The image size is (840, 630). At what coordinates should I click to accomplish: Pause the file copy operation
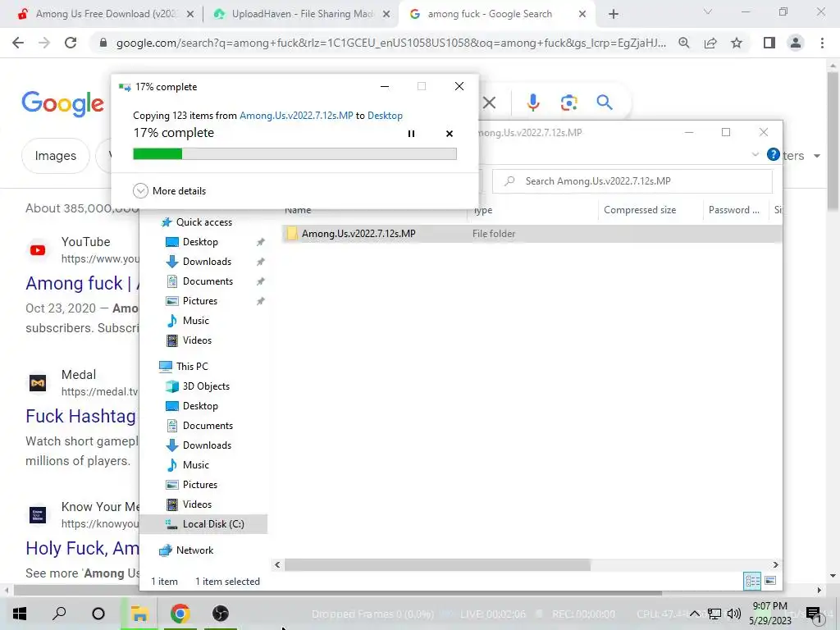point(412,134)
